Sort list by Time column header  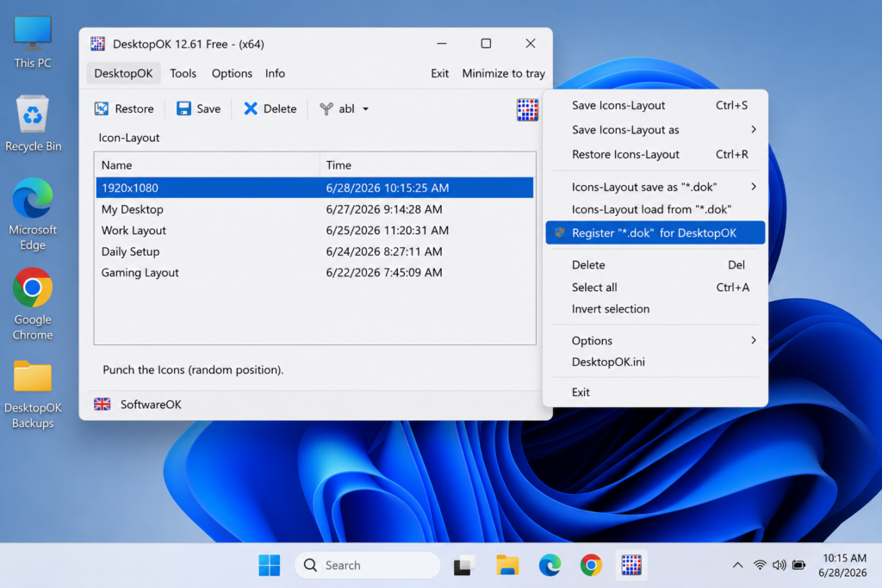click(x=427, y=164)
